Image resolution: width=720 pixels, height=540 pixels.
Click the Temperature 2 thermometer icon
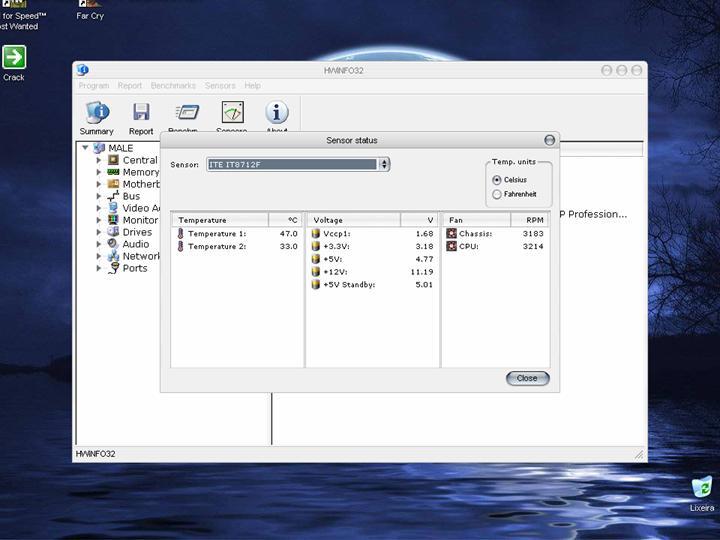pos(180,247)
